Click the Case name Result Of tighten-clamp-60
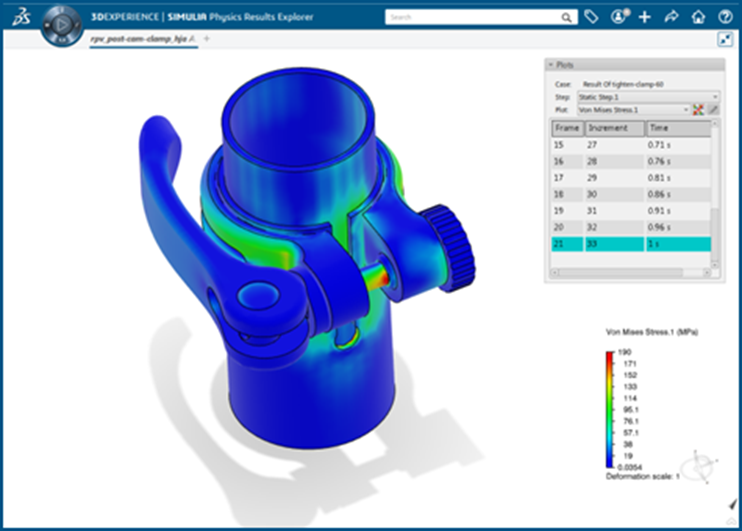This screenshot has height=531, width=742. [623, 84]
